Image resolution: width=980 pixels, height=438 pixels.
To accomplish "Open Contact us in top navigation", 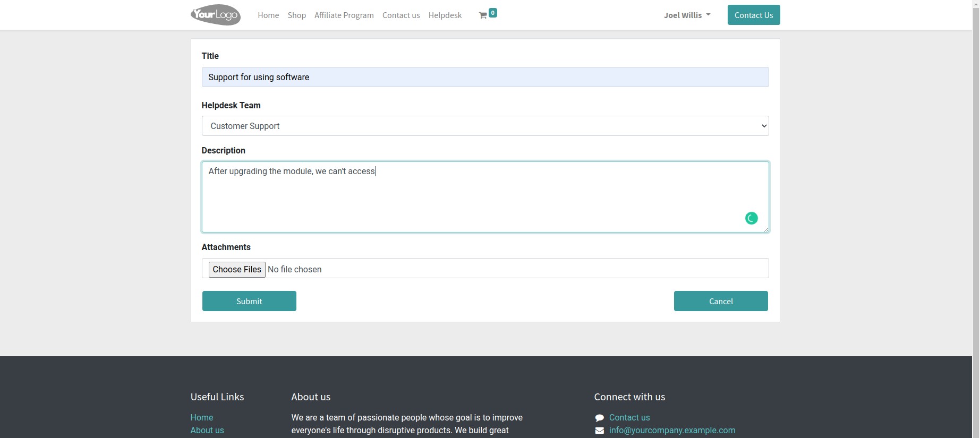I will pos(401,15).
